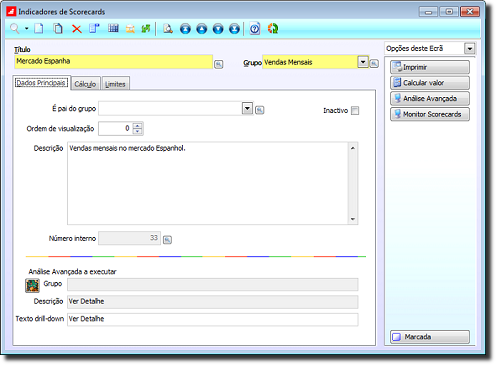Open the search icon's dropdown arrow
Screen dimensions: 496x365
[x=26, y=29]
